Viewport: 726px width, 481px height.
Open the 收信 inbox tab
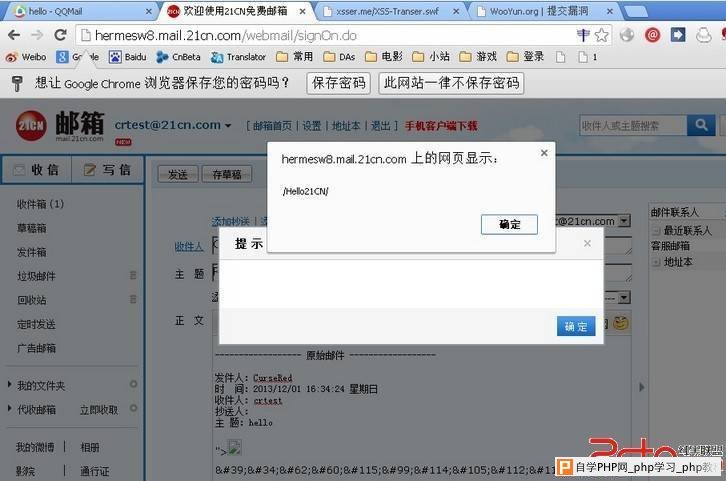pyautogui.click(x=37, y=170)
